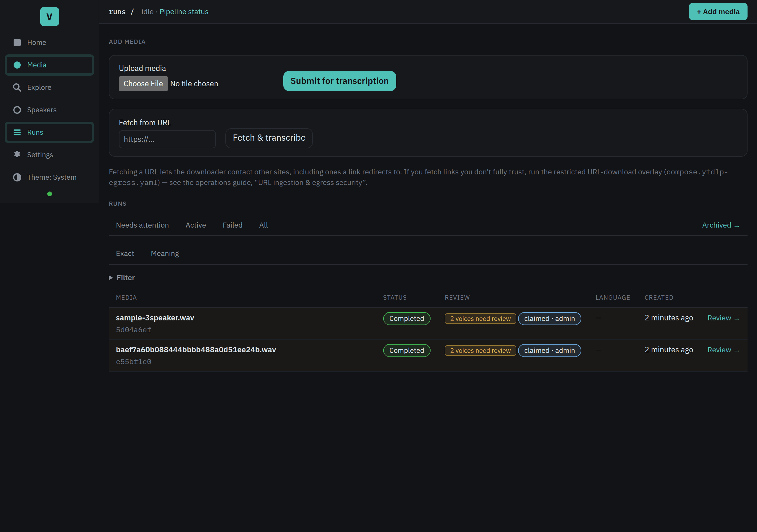Click voices need review badge for sample-3speaker.wav
The image size is (757, 532).
480,318
